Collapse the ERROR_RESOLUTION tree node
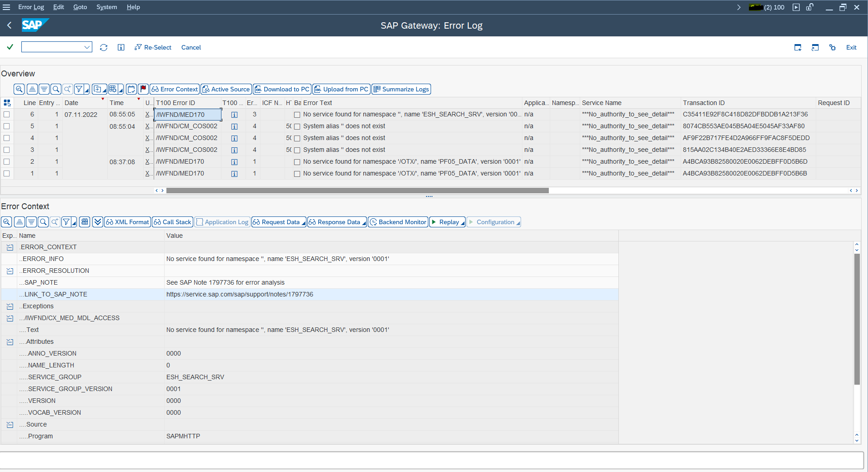The width and height of the screenshot is (868, 472). pyautogui.click(x=10, y=271)
